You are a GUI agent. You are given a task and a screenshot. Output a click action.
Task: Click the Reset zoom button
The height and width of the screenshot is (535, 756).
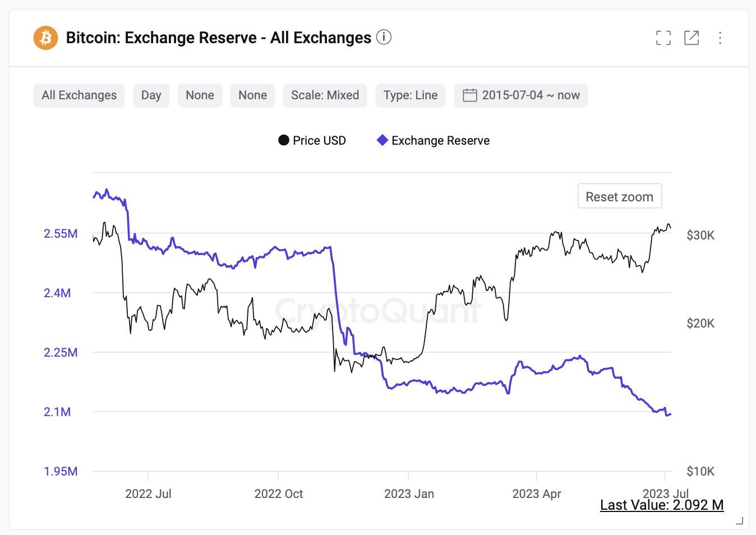(x=620, y=196)
